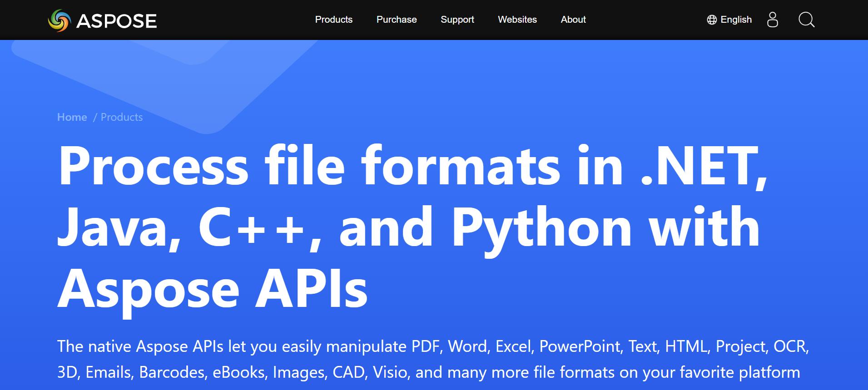Click the Products breadcrumb item
The image size is (868, 390).
point(122,117)
